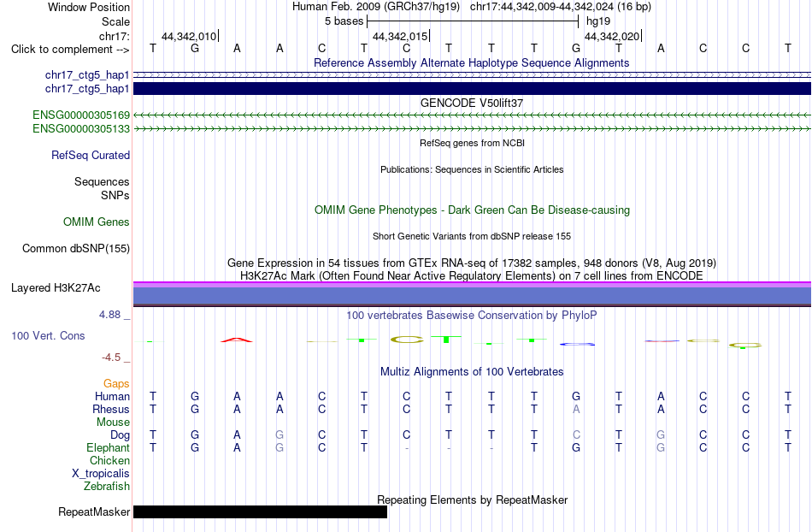Image resolution: width=812 pixels, height=532 pixels.
Task: Open ENSG00000305133 gene track label
Action: click(x=81, y=128)
